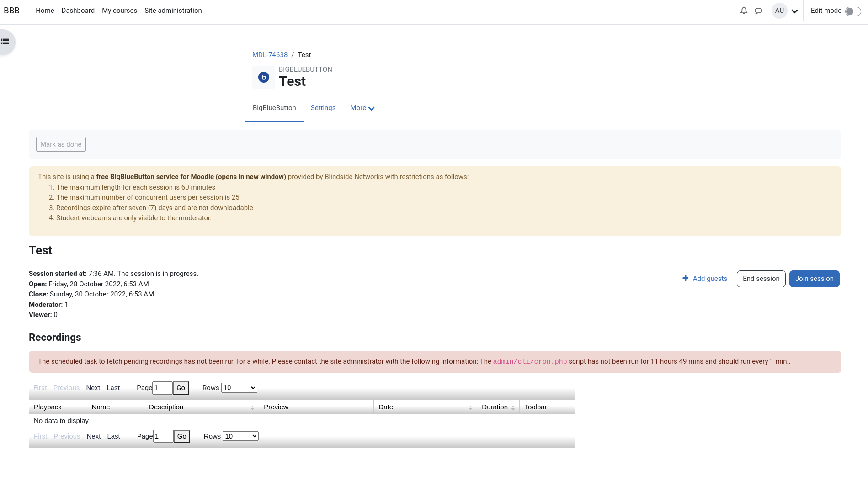Screen dimensions: 868x502
Task: Click the top Go button
Action: click(x=181, y=388)
